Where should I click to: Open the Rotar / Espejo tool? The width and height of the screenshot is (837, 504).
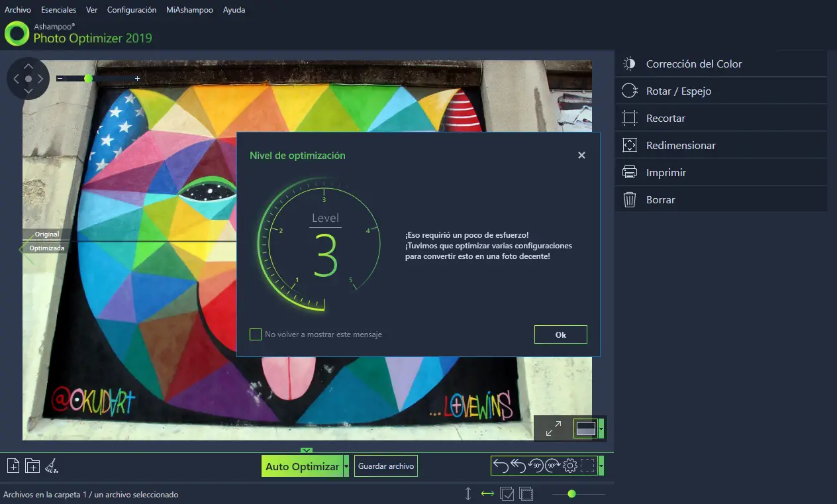pyautogui.click(x=721, y=91)
